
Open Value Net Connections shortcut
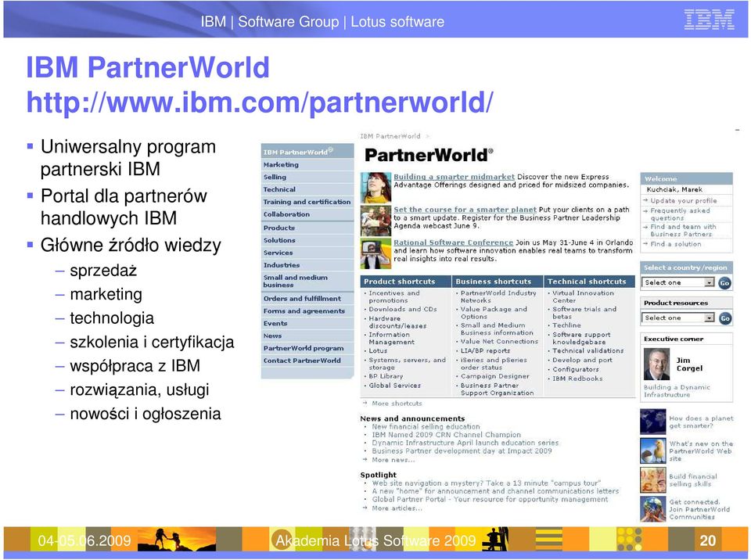click(500, 342)
